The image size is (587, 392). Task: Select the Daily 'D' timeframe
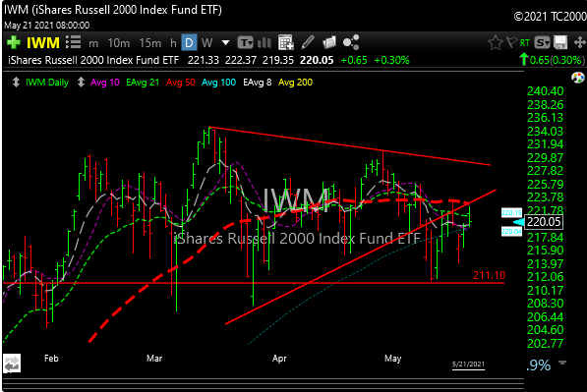[189, 42]
